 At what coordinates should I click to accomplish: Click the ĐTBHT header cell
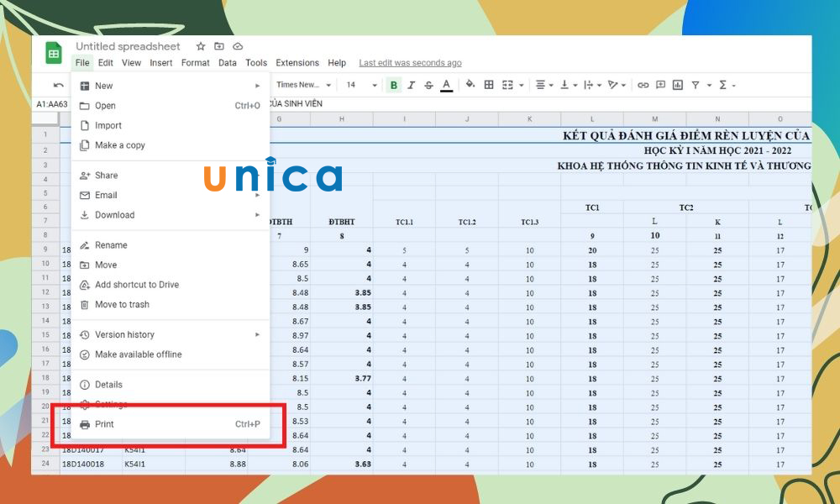(342, 221)
